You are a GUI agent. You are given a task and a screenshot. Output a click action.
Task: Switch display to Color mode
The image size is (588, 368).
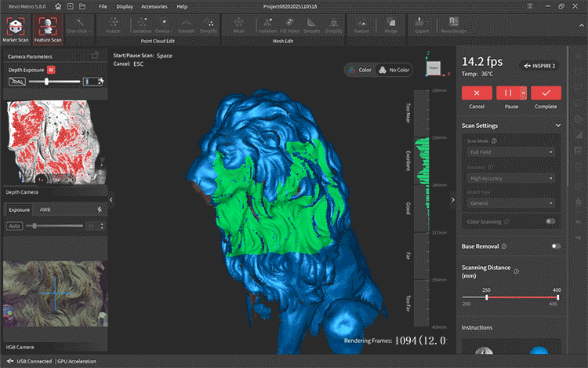click(x=360, y=70)
